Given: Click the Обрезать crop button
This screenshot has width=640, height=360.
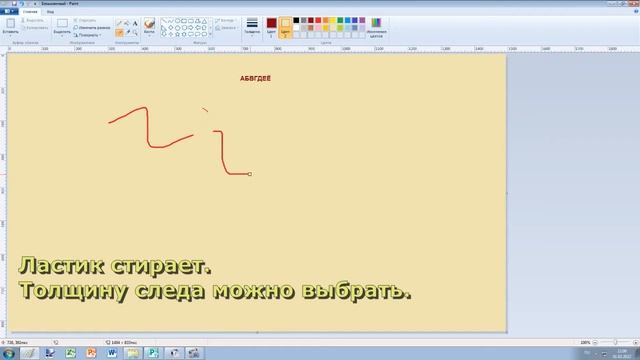Looking at the screenshot, I should (x=85, y=20).
